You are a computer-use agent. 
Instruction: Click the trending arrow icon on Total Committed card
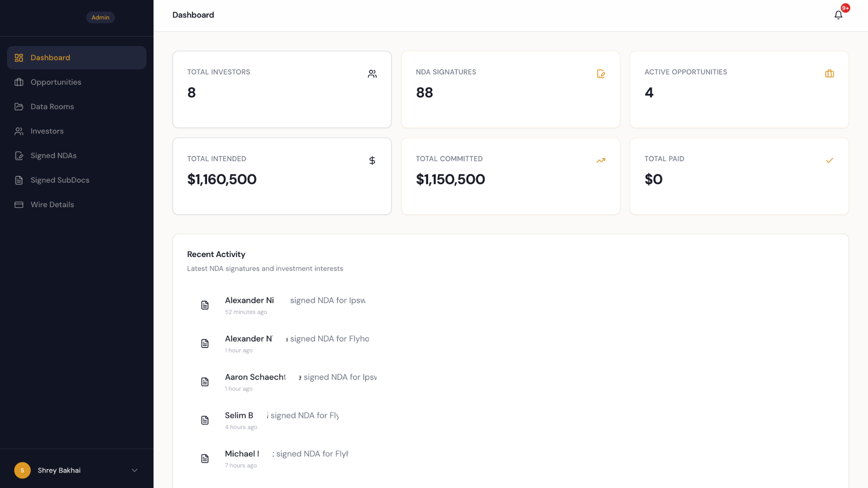coord(600,160)
